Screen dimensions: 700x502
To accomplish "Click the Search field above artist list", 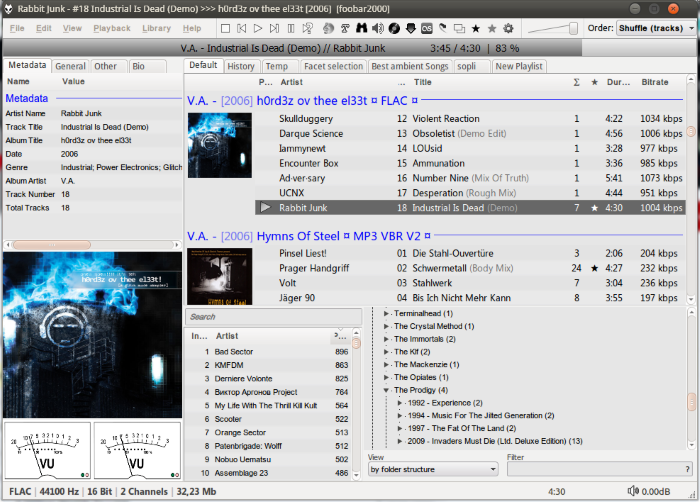I will coord(273,317).
